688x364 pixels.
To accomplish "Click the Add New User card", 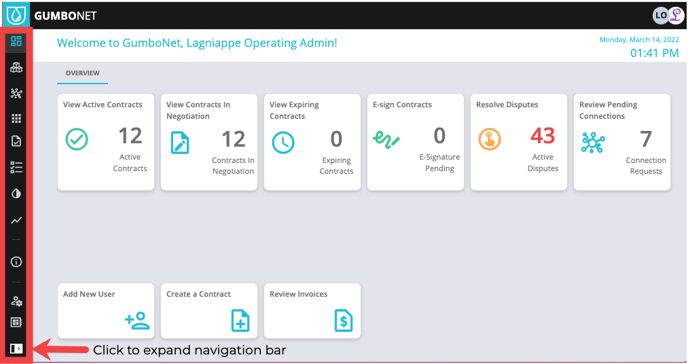I will point(106,311).
